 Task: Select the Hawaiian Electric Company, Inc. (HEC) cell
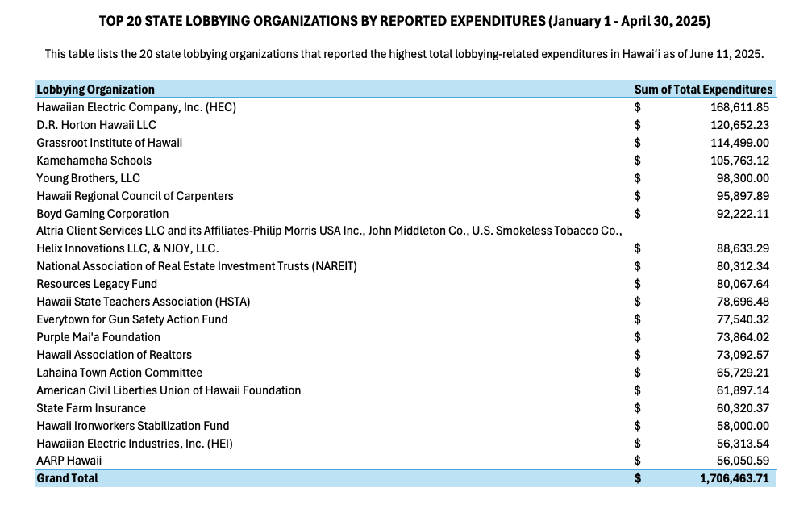pyautogui.click(x=136, y=107)
